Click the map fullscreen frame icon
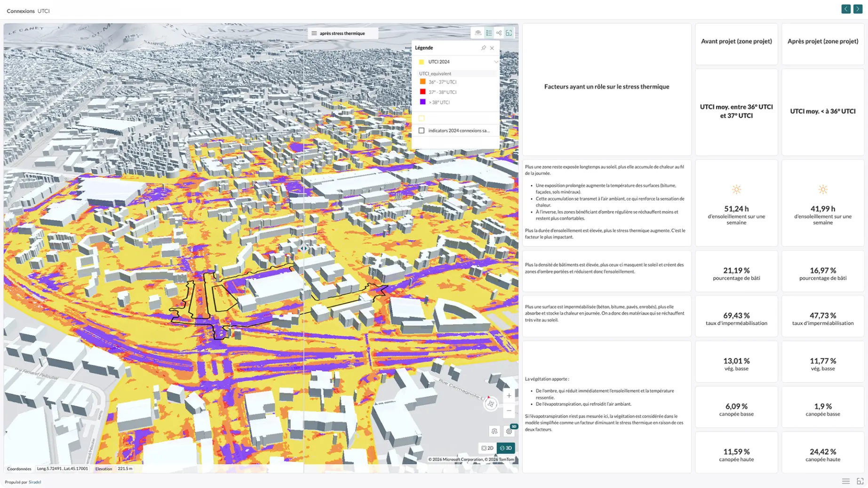Screen dimensions: 868x488 point(509,33)
